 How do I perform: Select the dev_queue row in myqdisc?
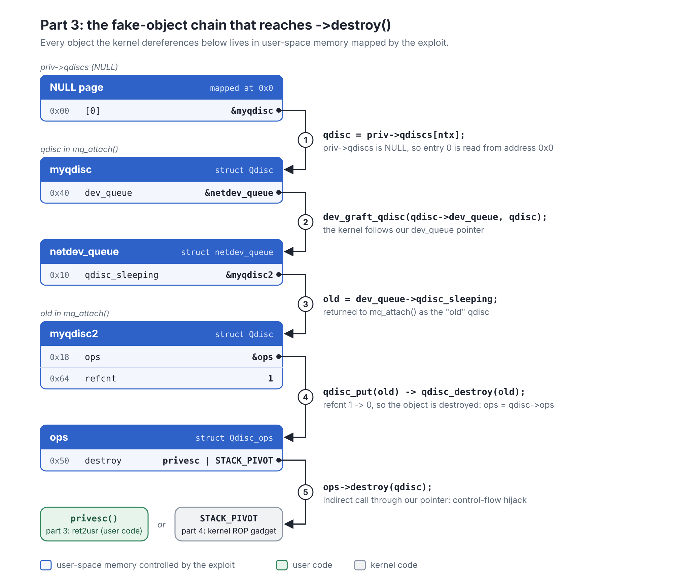point(162,192)
